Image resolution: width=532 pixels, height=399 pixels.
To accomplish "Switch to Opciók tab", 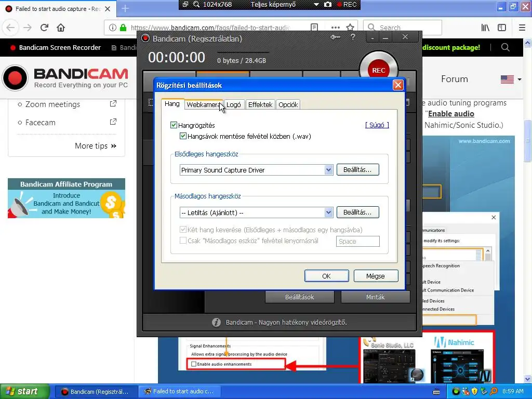I will coord(288,104).
